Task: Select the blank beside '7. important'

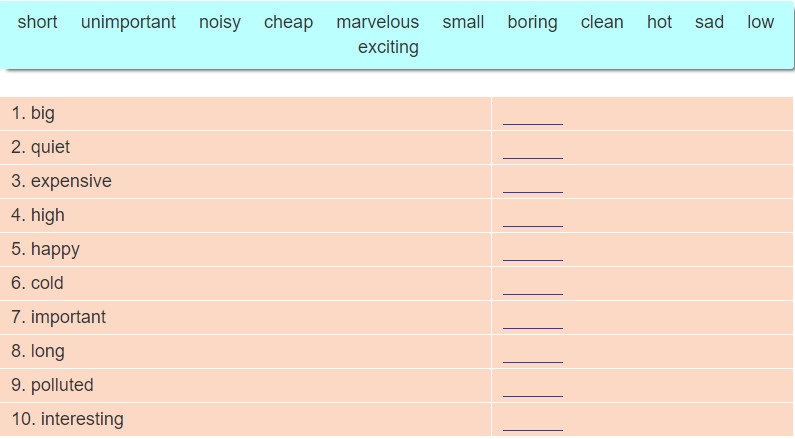Action: (533, 322)
